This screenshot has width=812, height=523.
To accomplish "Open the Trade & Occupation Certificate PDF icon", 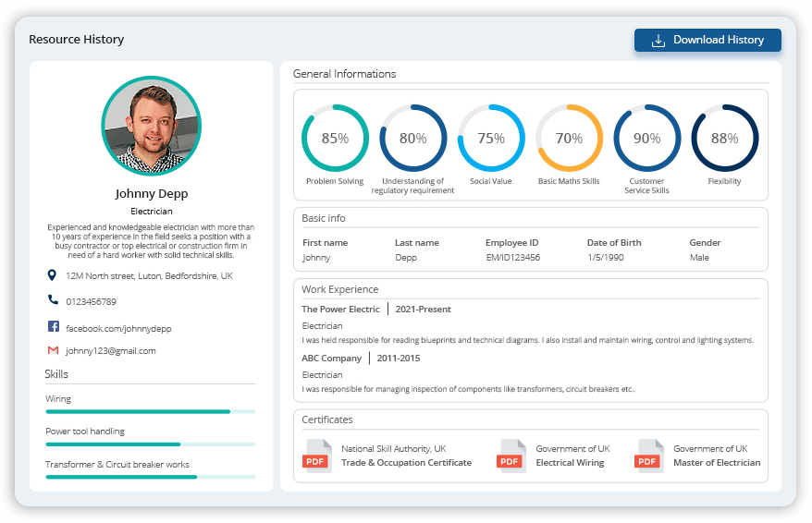I will [317, 456].
